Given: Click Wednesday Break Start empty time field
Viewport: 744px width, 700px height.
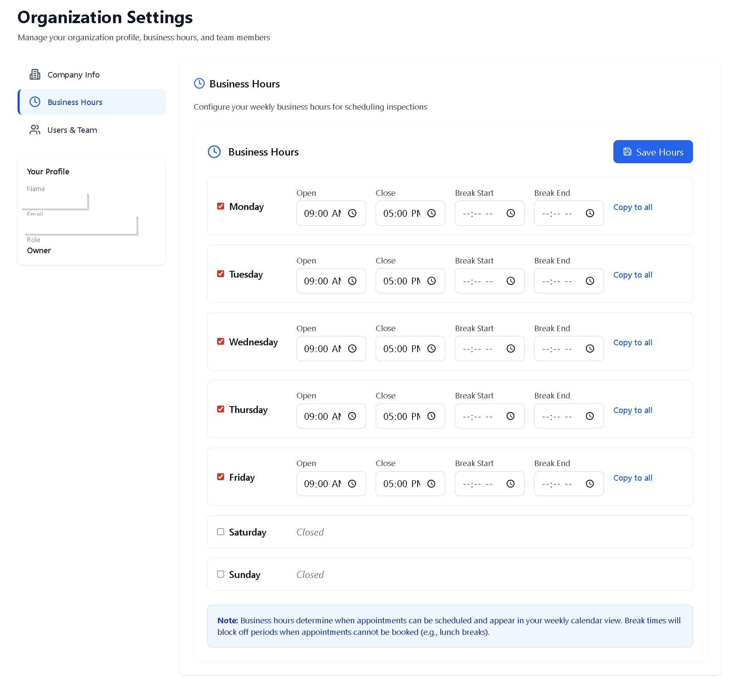Looking at the screenshot, I should pyautogui.click(x=490, y=349).
